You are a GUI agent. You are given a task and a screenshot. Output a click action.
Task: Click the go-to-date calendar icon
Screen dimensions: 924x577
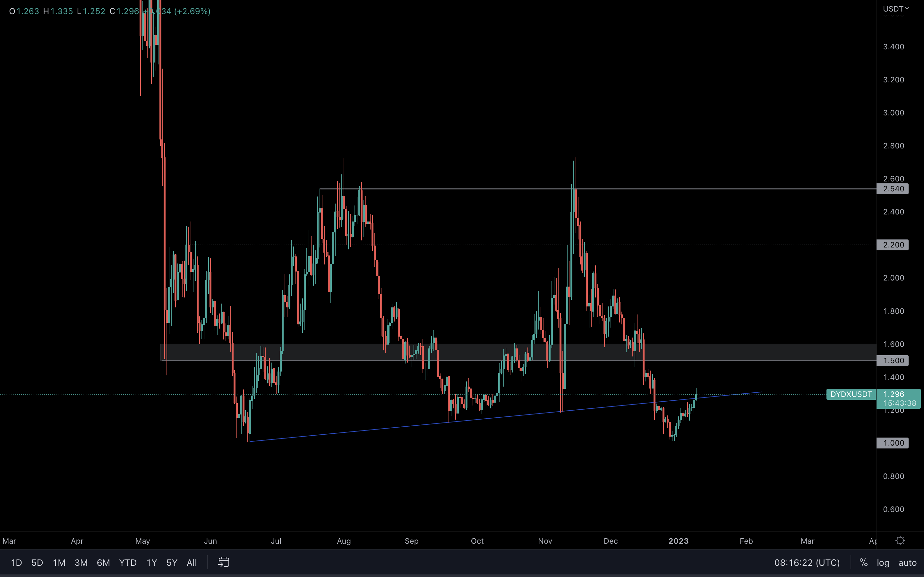[223, 562]
